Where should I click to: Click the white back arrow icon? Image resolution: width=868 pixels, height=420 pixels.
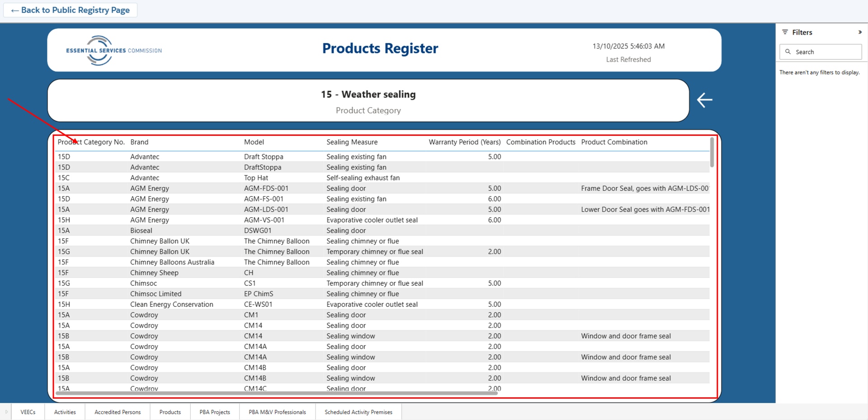click(x=704, y=100)
